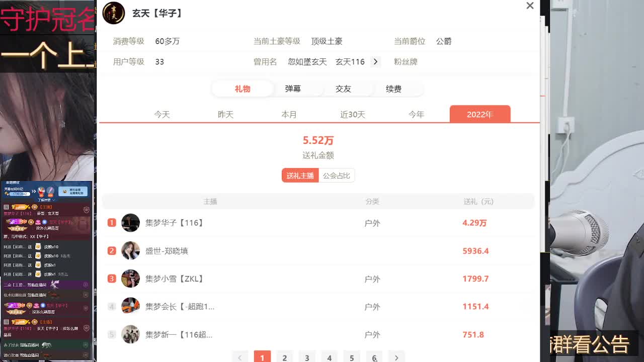
Task: Click 玄天【华子】 profile avatar
Action: 114,13
